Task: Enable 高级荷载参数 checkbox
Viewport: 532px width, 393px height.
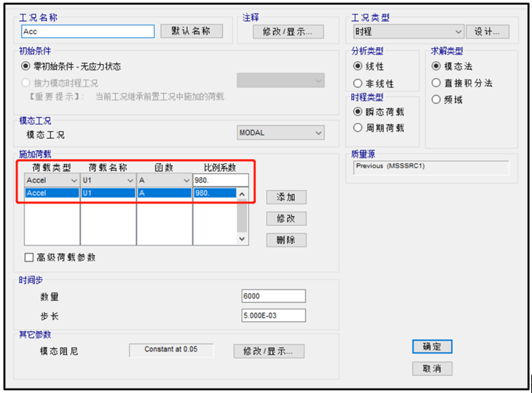Action: [x=29, y=257]
